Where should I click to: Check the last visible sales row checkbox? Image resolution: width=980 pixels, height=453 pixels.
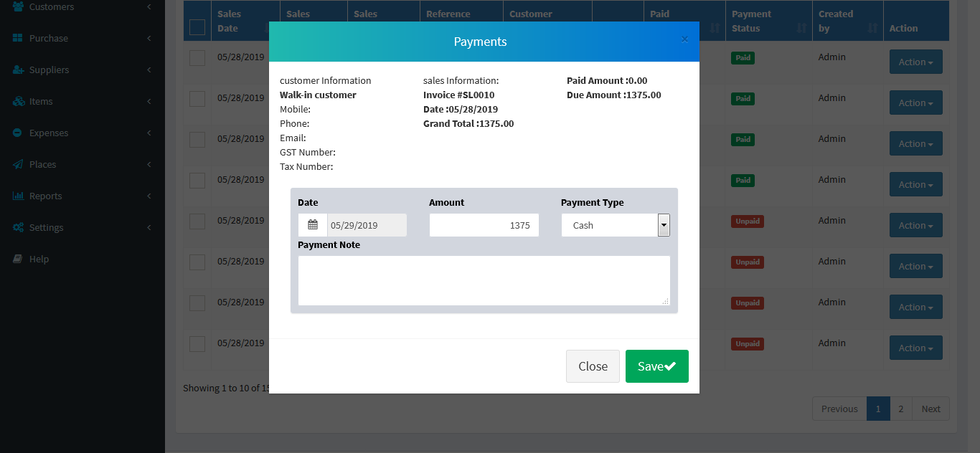pos(197,344)
